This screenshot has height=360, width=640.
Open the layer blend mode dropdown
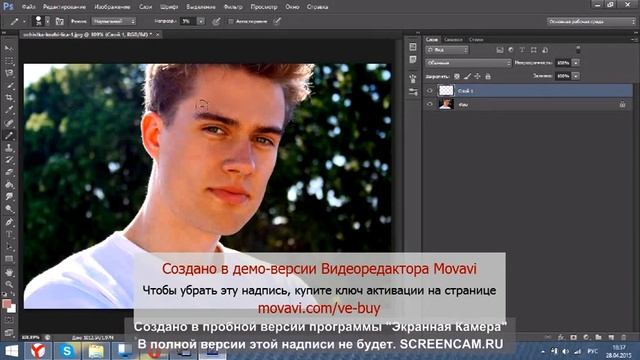pos(468,63)
